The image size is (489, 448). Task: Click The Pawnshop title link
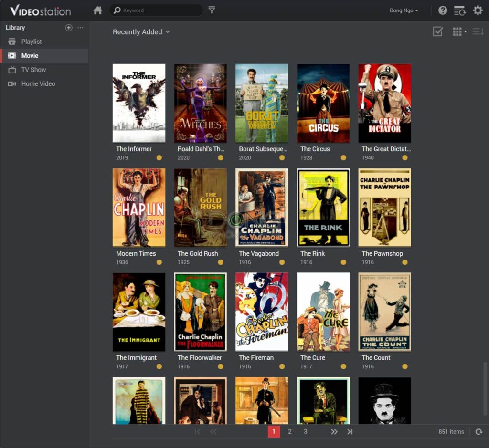point(383,254)
